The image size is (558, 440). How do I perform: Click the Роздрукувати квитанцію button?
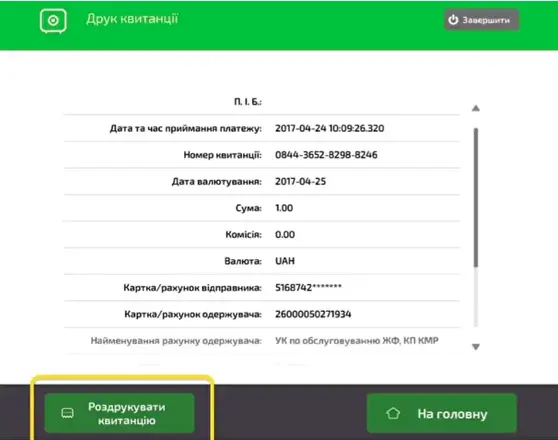[x=120, y=413]
